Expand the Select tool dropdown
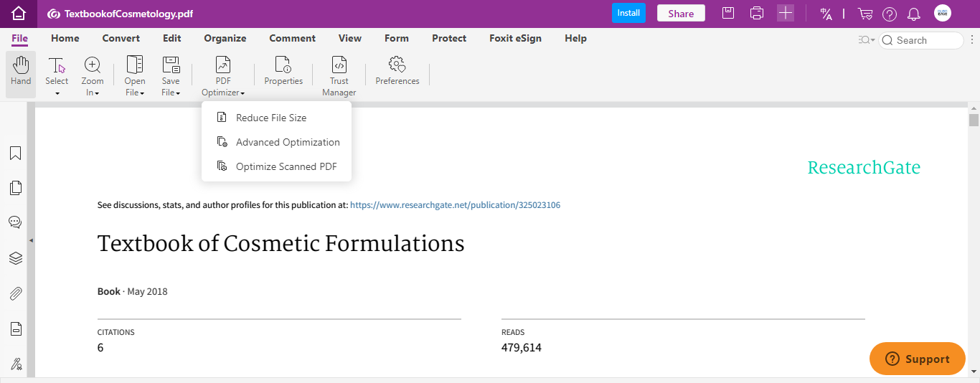The width and height of the screenshot is (980, 383). tap(57, 93)
